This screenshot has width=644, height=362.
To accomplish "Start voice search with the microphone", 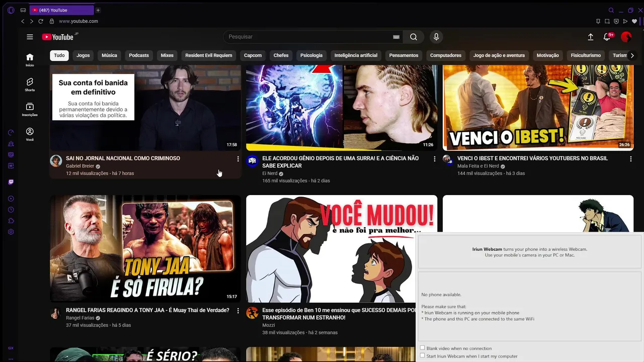I will click(x=436, y=37).
